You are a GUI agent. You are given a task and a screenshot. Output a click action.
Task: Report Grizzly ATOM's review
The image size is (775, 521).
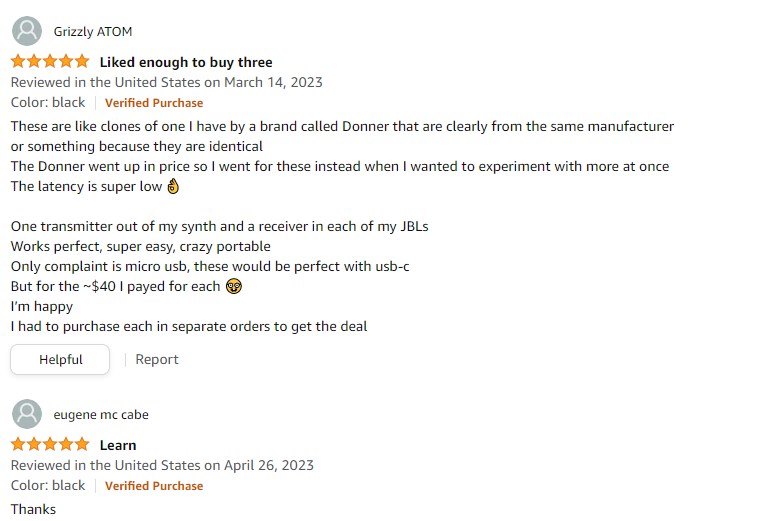pyautogui.click(x=157, y=359)
